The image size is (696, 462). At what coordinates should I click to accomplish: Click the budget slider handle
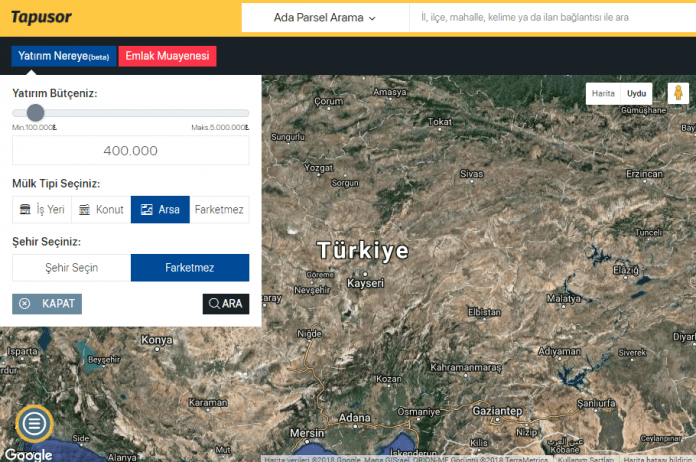point(35,113)
